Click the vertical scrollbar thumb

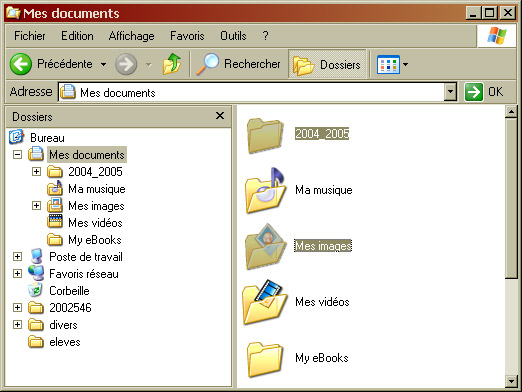point(511,199)
